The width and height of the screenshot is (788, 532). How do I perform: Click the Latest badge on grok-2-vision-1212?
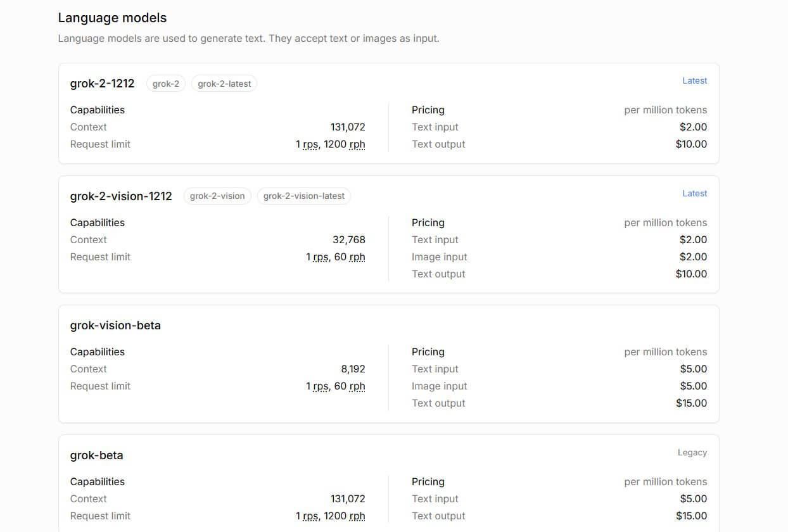tap(694, 193)
